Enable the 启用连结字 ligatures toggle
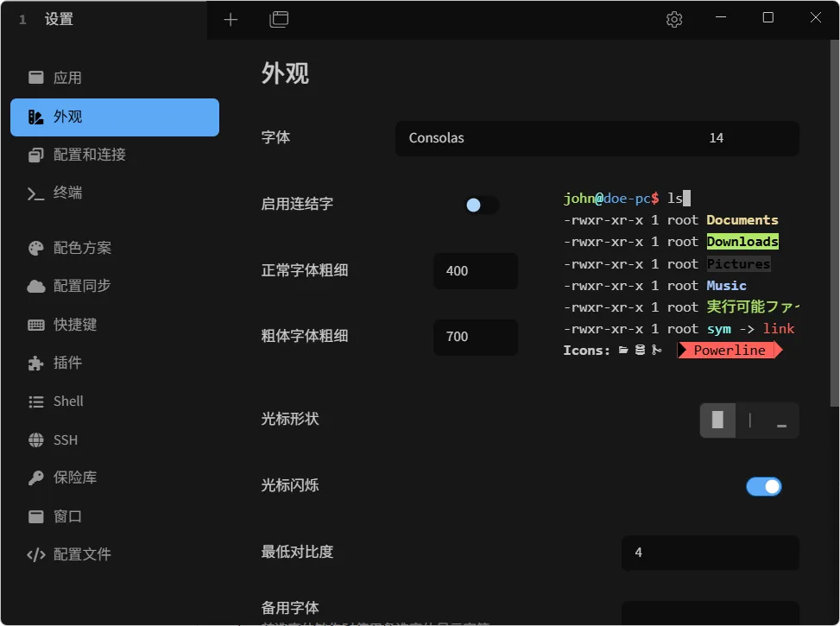 [x=482, y=206]
